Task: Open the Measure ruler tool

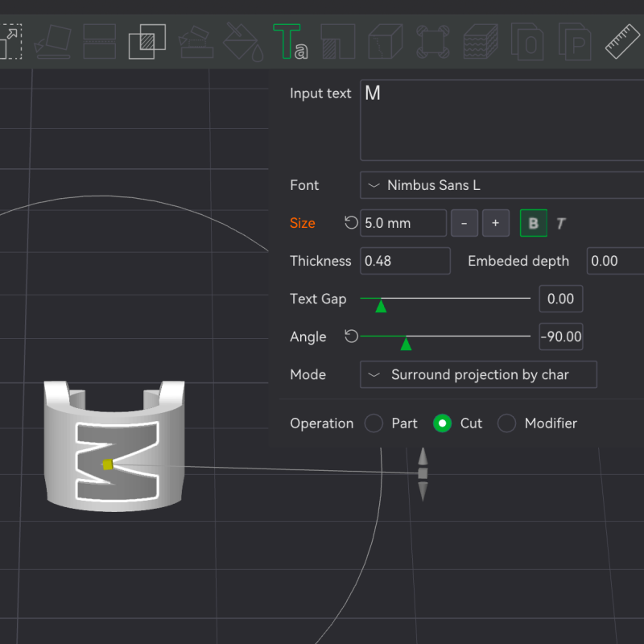Action: click(623, 41)
